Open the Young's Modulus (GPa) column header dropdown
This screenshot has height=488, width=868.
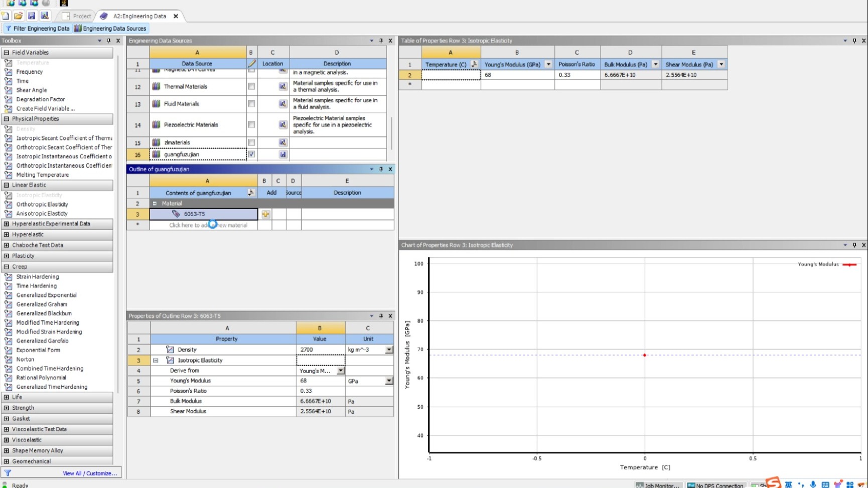[x=548, y=64]
